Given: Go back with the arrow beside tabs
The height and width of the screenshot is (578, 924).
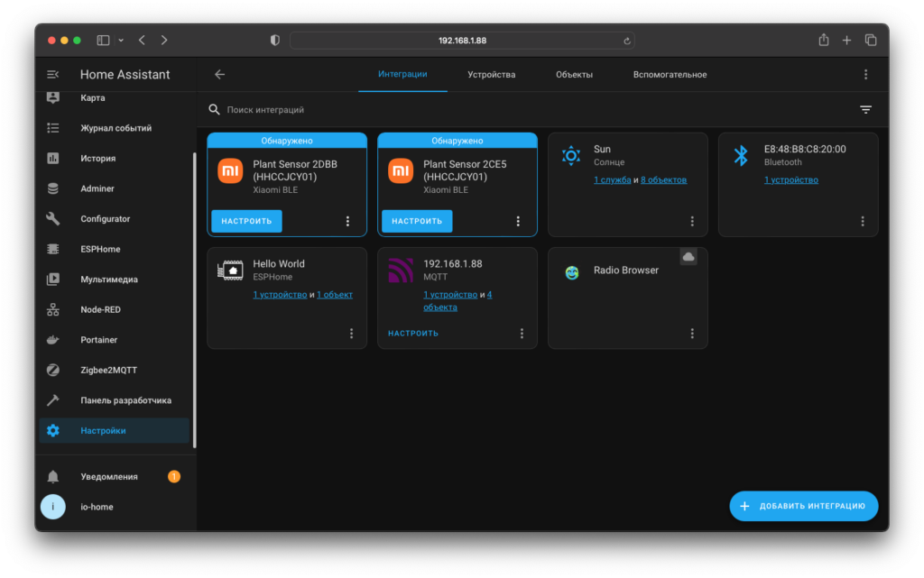Looking at the screenshot, I should click(x=220, y=74).
